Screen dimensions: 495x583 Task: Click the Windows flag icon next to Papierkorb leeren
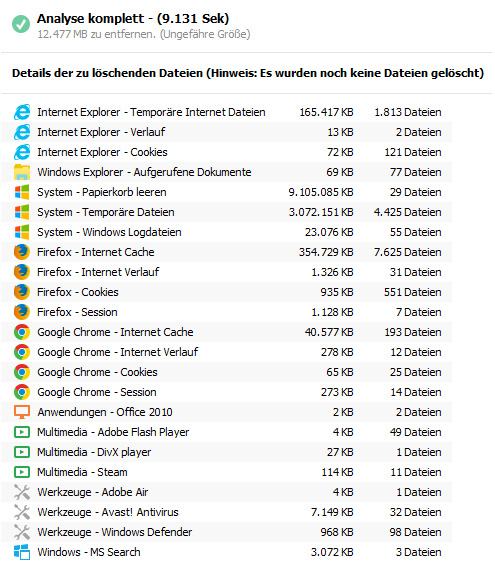pos(22,192)
